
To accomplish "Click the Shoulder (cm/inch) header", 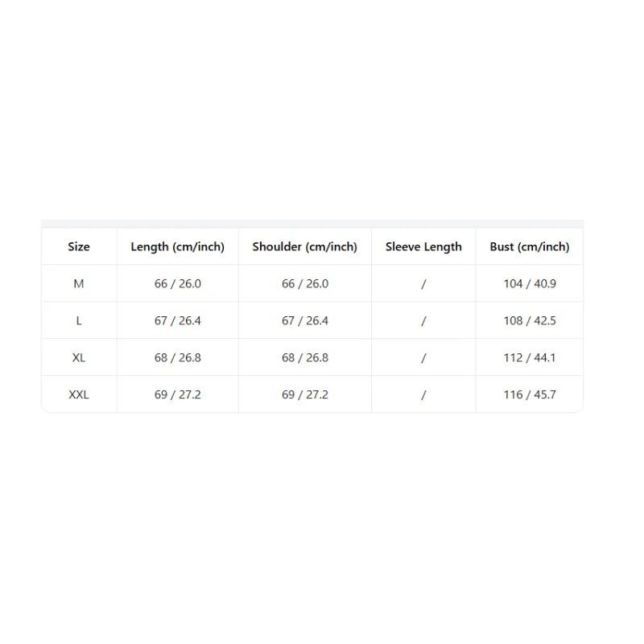I will click(305, 247).
